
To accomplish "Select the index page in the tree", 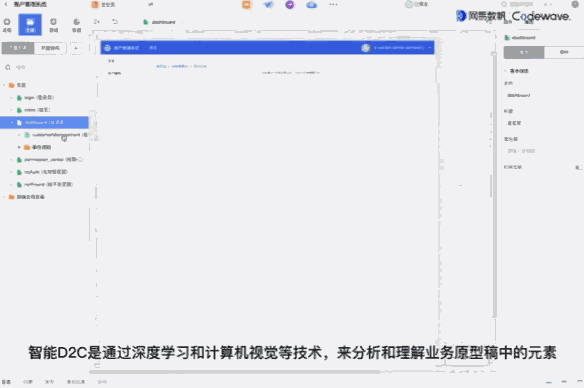I will pos(34,110).
